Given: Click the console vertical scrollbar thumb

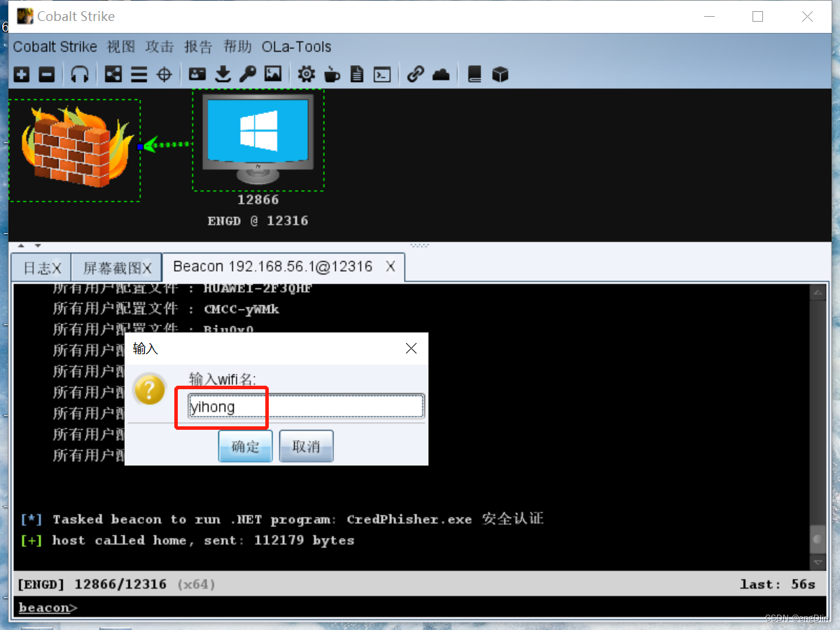Looking at the screenshot, I should pos(818,540).
